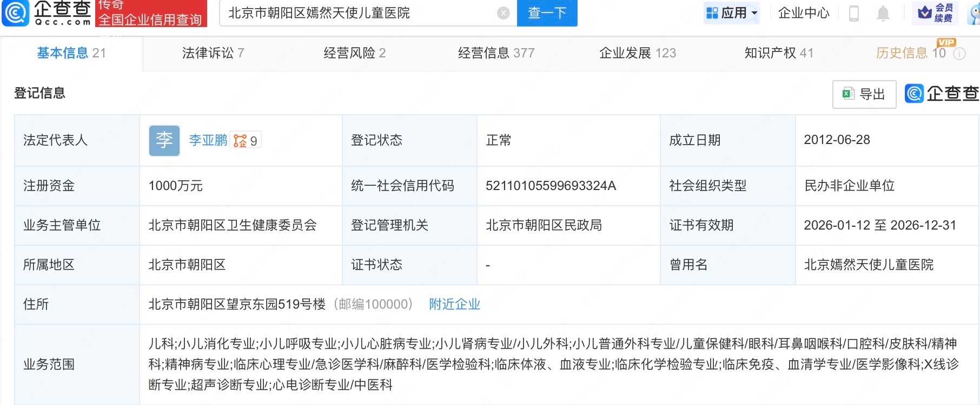
Task: Select the 经营信息 tab
Action: click(496, 53)
